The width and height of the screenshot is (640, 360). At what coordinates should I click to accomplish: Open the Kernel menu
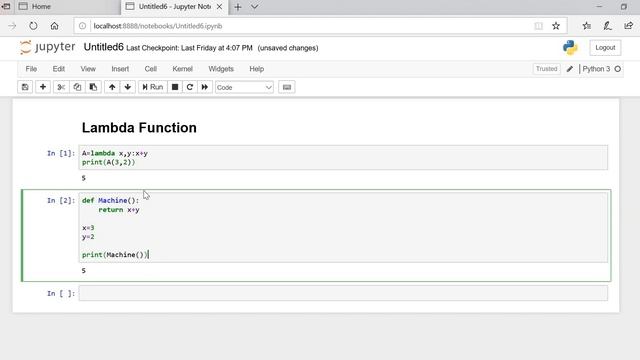(182, 69)
